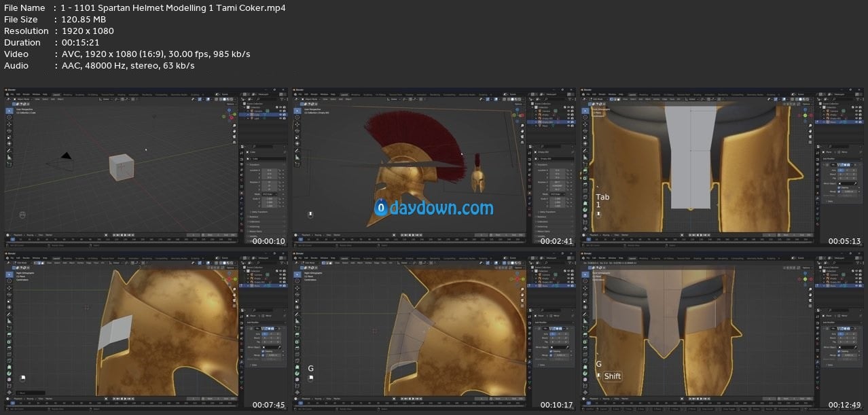
Task: Select the Measure tool in 00:00:10 frame
Action: (10, 158)
